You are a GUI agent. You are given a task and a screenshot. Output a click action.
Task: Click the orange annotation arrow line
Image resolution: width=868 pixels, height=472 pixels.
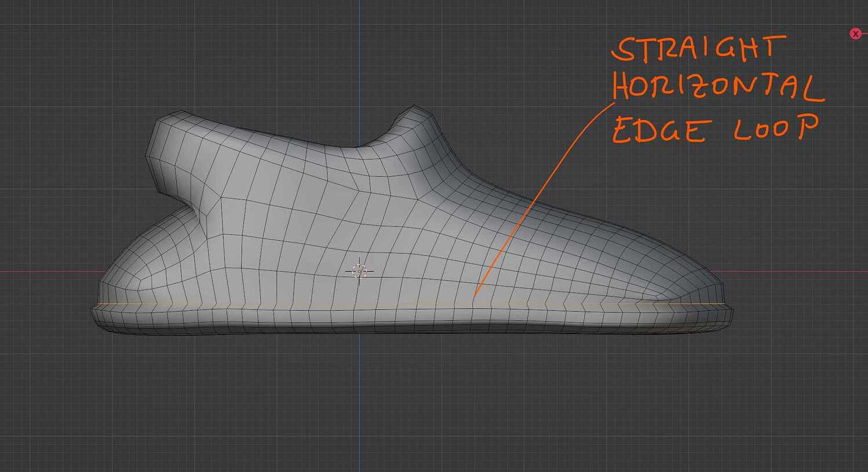point(533,197)
